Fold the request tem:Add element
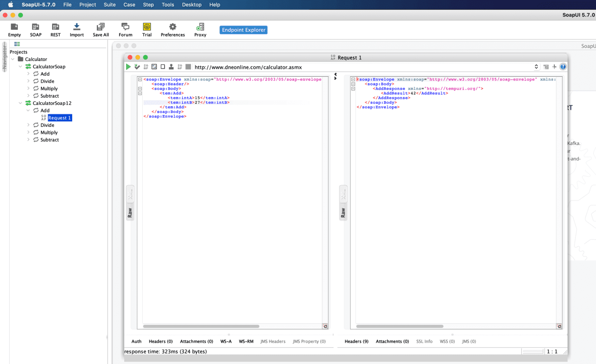 (x=140, y=93)
